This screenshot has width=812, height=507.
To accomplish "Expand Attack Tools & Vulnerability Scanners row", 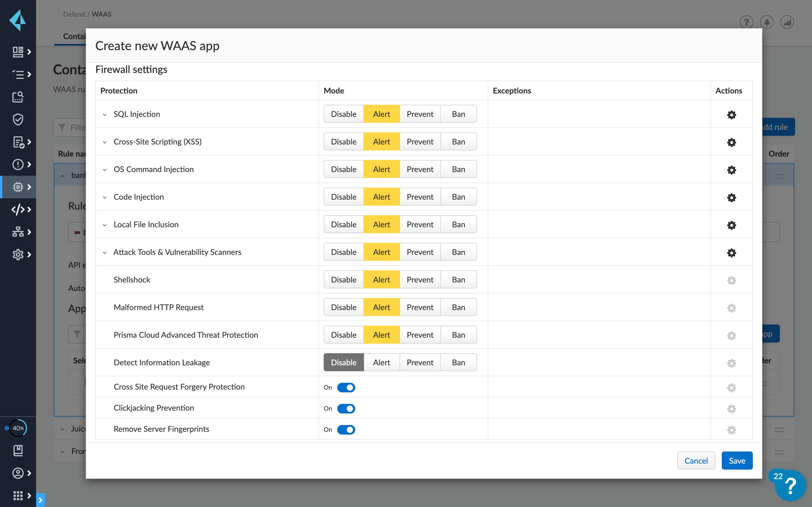I will pos(104,252).
